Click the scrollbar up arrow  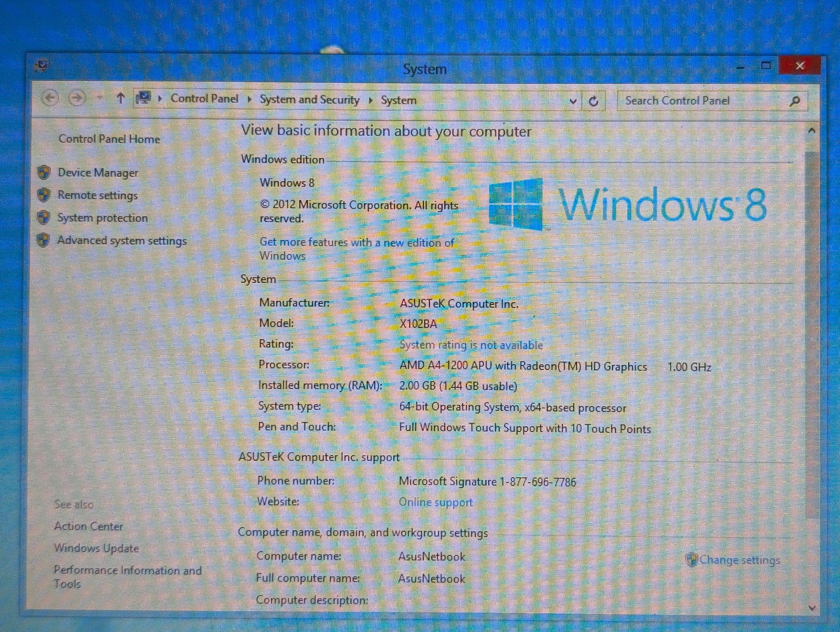click(812, 130)
